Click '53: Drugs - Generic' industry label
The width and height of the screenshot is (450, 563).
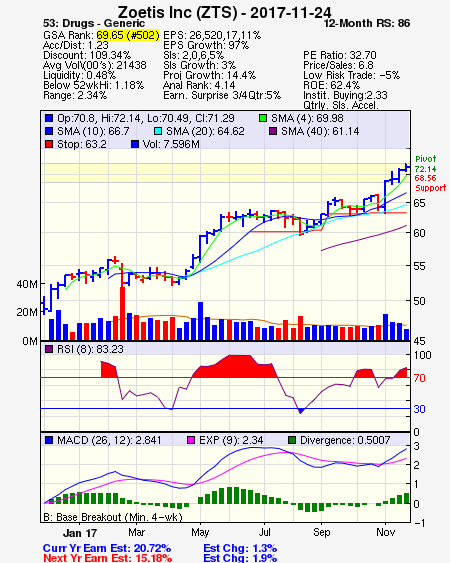[x=94, y=23]
